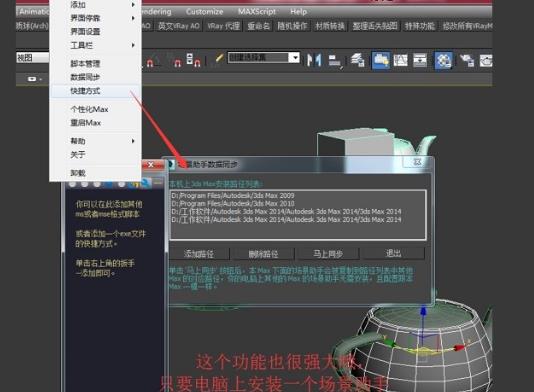Choose 重启Max in the context menu
534x392 pixels.
[95, 123]
